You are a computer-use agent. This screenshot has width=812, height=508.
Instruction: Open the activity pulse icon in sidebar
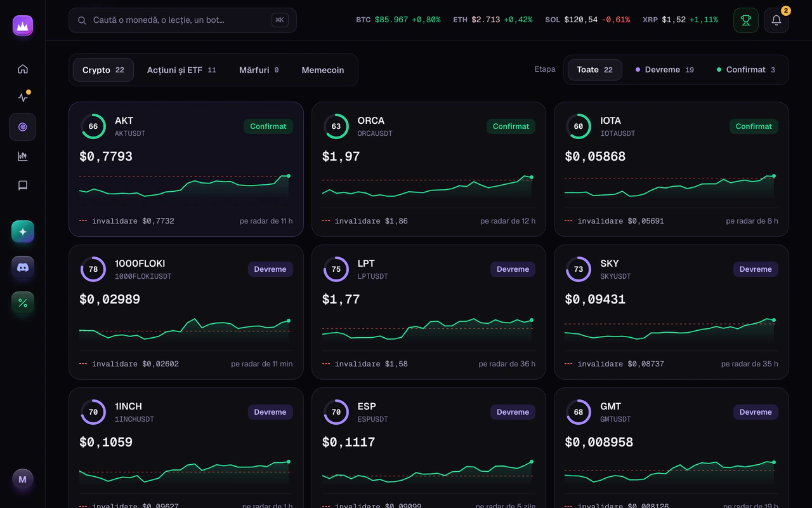[x=23, y=97]
